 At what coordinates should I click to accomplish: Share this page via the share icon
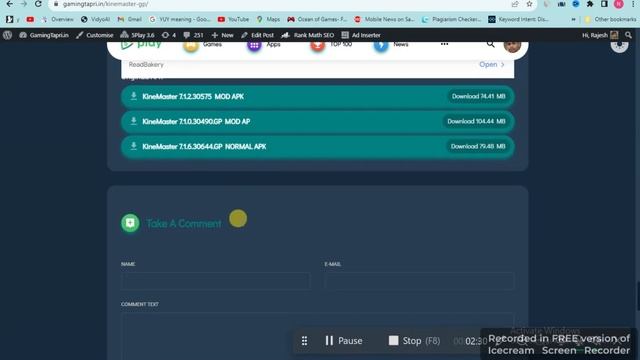click(x=515, y=4)
